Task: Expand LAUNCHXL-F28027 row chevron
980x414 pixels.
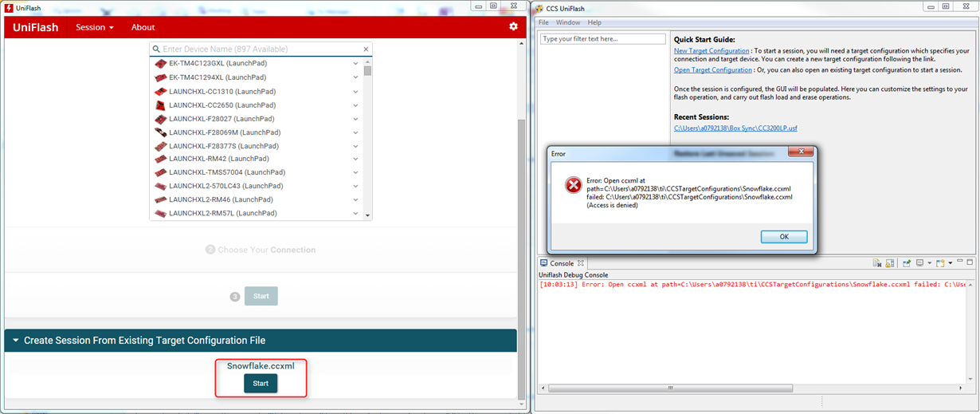Action: (x=355, y=118)
